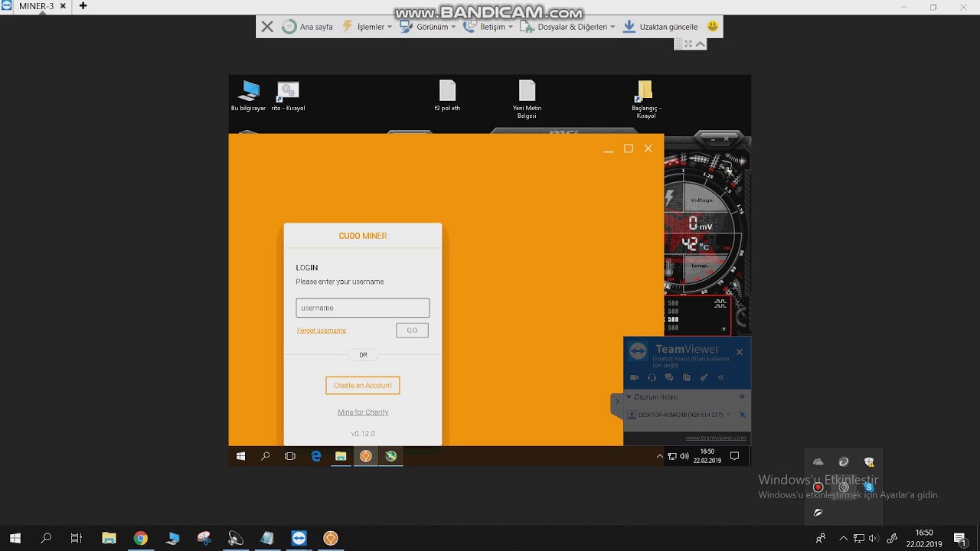Open the Görünüm dropdown menu
Viewport: 980px width, 551px height.
click(429, 27)
